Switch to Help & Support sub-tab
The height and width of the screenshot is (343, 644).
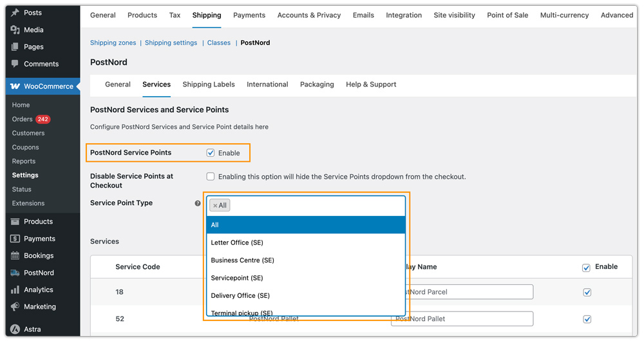(x=371, y=84)
